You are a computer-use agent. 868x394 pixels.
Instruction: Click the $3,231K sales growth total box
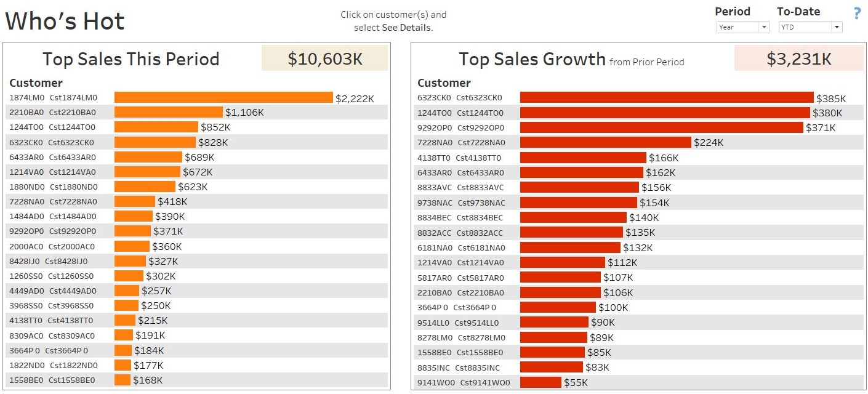pos(799,58)
